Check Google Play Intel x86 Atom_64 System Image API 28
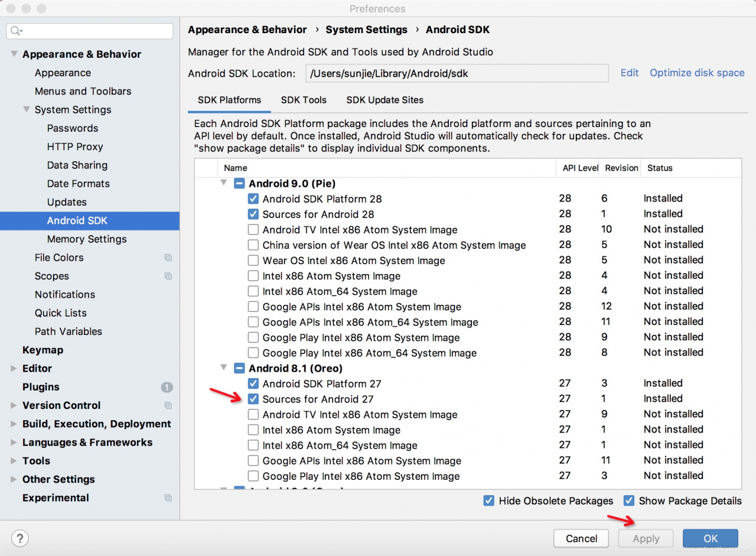This screenshot has height=556, width=756. [253, 353]
